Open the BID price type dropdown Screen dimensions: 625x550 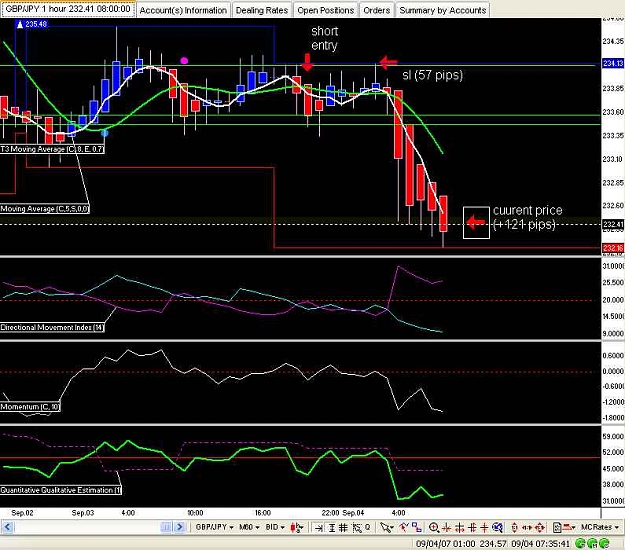(x=275, y=527)
